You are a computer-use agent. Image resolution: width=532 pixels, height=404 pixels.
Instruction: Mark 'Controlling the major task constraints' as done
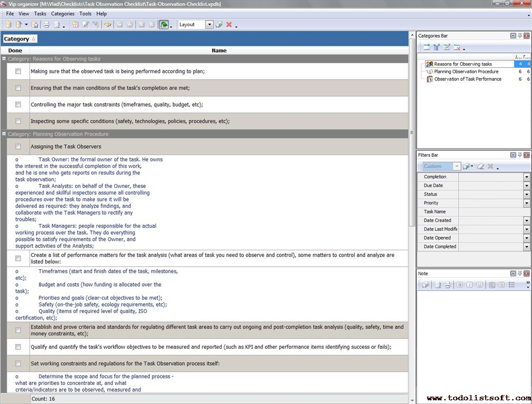pyautogui.click(x=18, y=105)
